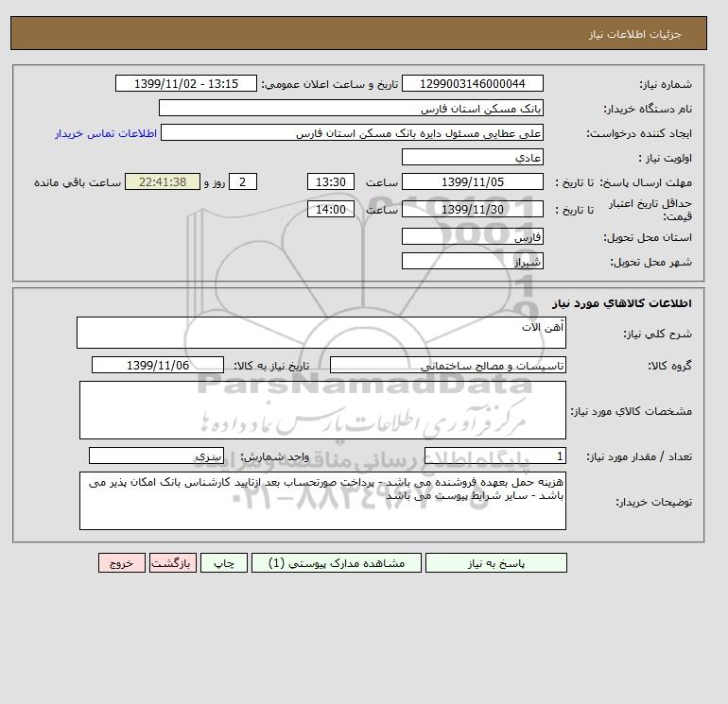This screenshot has width=728, height=704.
Task: Click the buyer name field بانک مسکن استان فارس
Action: [351, 108]
